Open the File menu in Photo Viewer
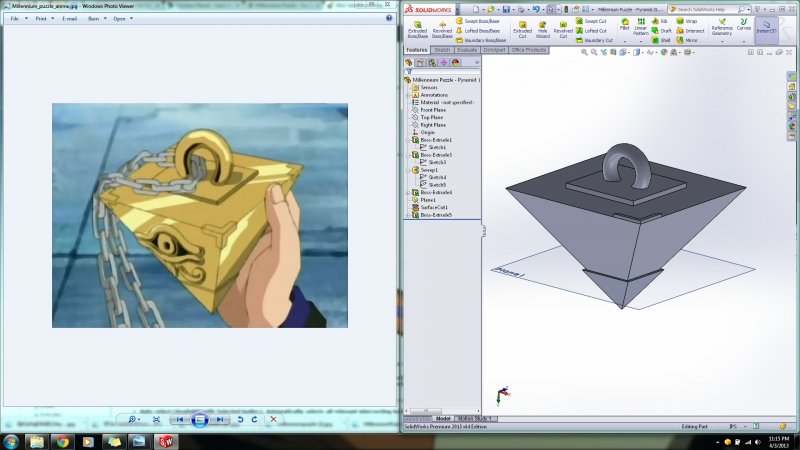800x450 pixels. click(x=19, y=18)
